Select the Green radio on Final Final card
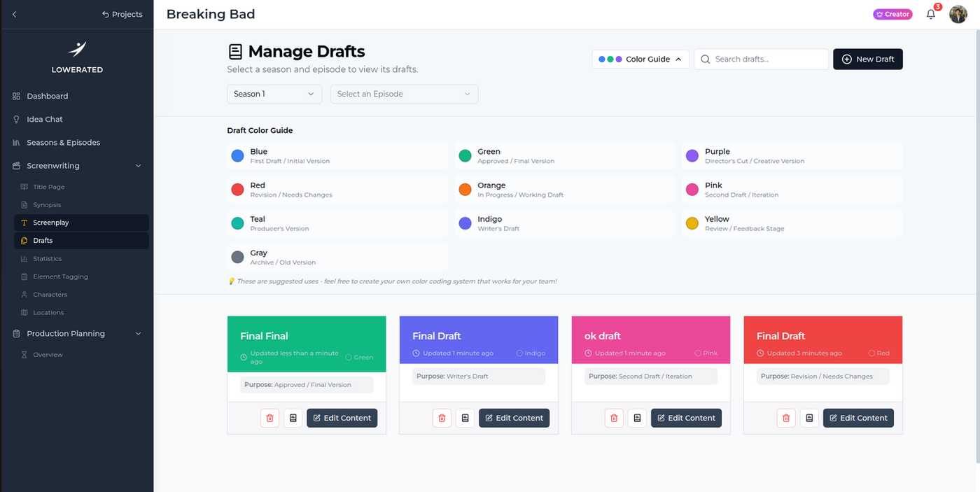 (x=349, y=357)
